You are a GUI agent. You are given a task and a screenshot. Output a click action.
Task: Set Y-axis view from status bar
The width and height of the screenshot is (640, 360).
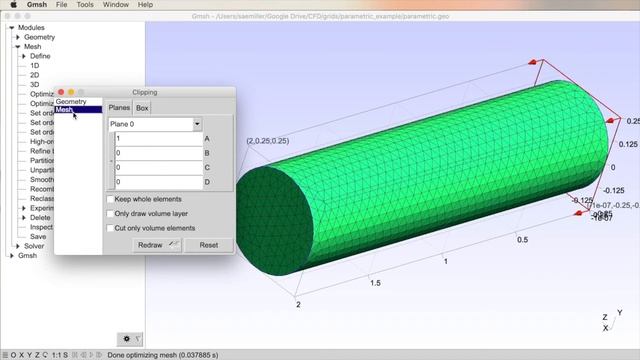pyautogui.click(x=29, y=355)
